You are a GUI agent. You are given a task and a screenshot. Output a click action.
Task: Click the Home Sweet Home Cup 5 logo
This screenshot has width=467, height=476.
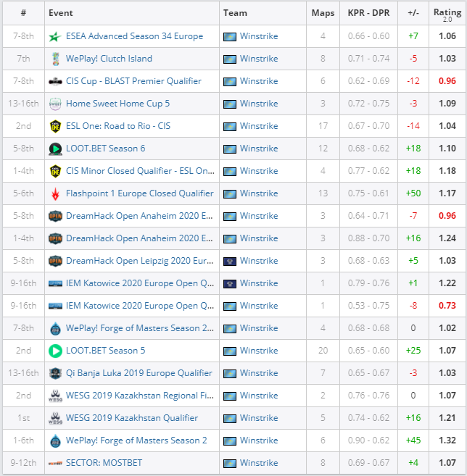click(x=55, y=104)
